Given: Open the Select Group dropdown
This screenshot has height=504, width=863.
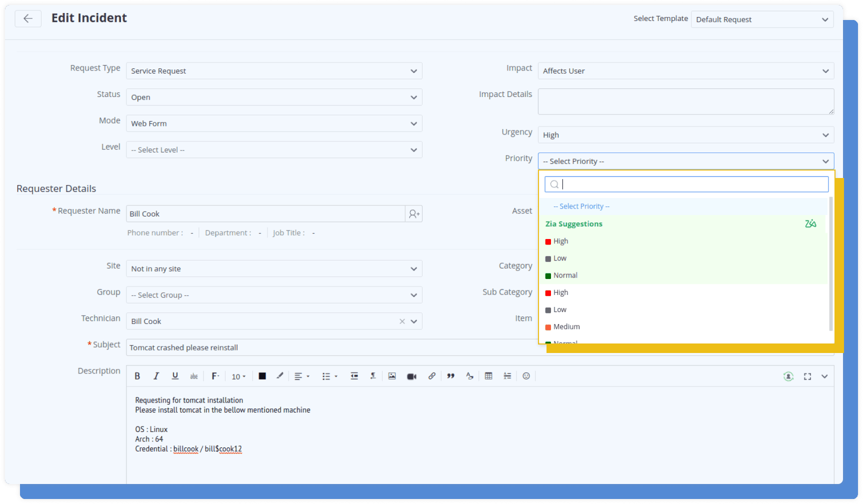Looking at the screenshot, I should pos(273,295).
